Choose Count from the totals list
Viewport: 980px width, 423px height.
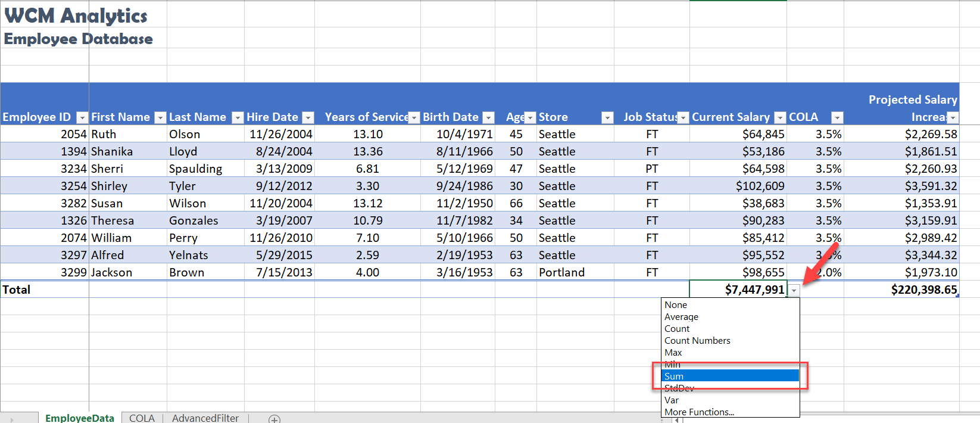pyautogui.click(x=731, y=328)
